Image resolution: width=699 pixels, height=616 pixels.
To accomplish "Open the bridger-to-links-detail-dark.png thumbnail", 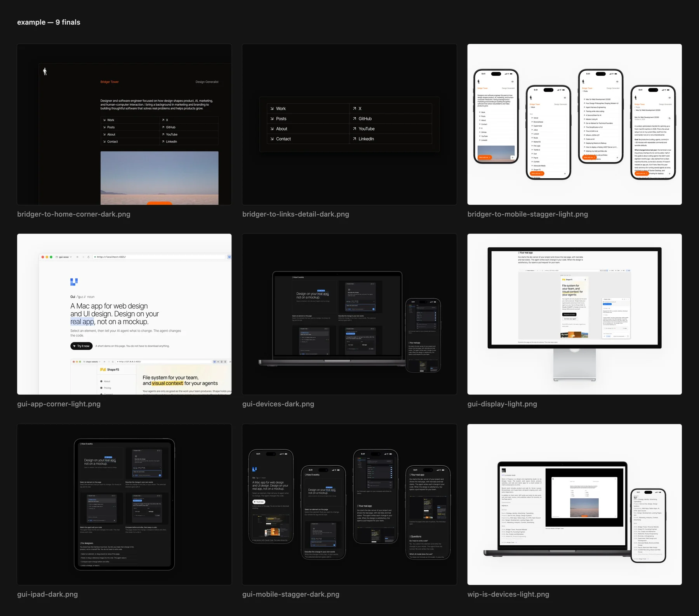I will pyautogui.click(x=349, y=124).
